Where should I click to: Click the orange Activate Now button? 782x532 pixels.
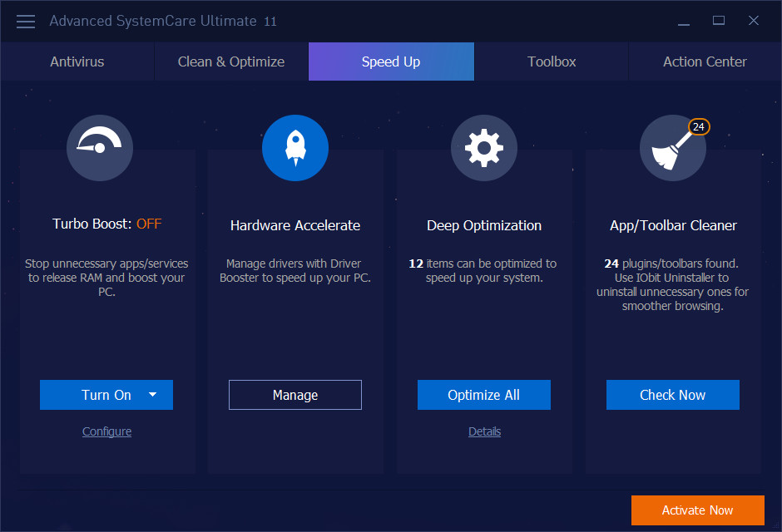pyautogui.click(x=698, y=510)
